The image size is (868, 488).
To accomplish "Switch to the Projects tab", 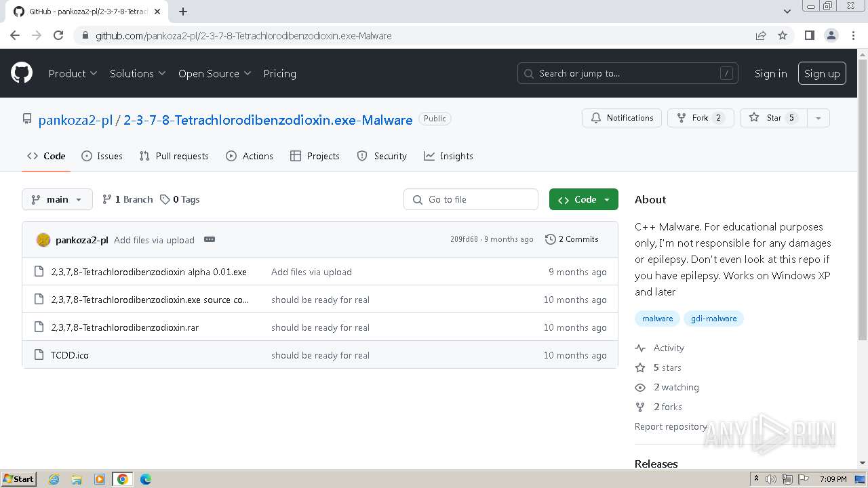I will (315, 156).
